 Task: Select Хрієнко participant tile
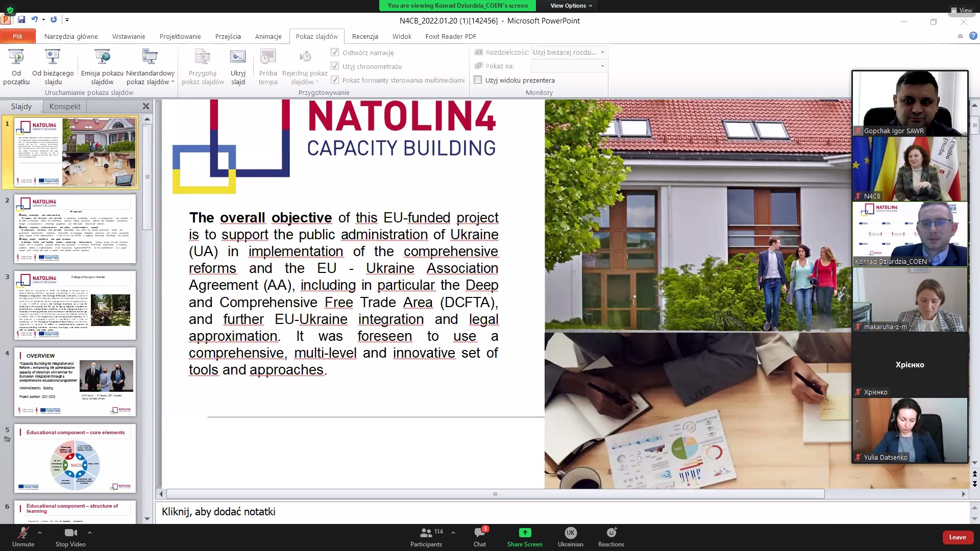[x=910, y=365]
